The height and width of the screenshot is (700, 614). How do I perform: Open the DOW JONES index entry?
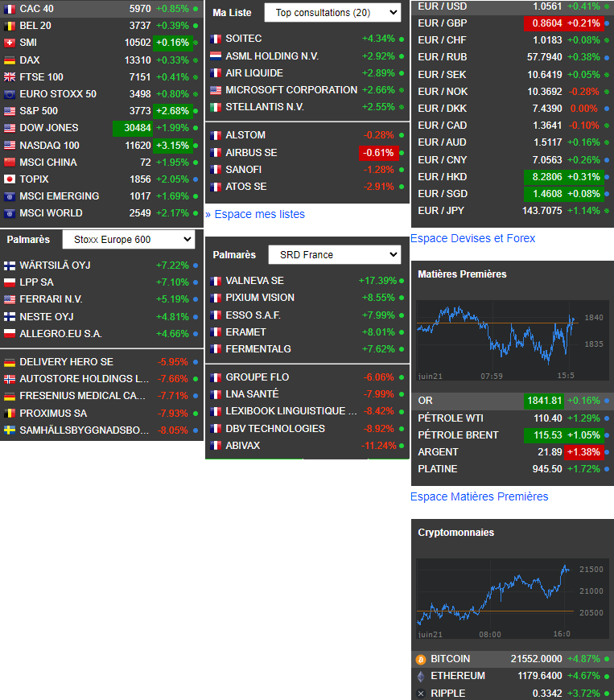click(101, 128)
